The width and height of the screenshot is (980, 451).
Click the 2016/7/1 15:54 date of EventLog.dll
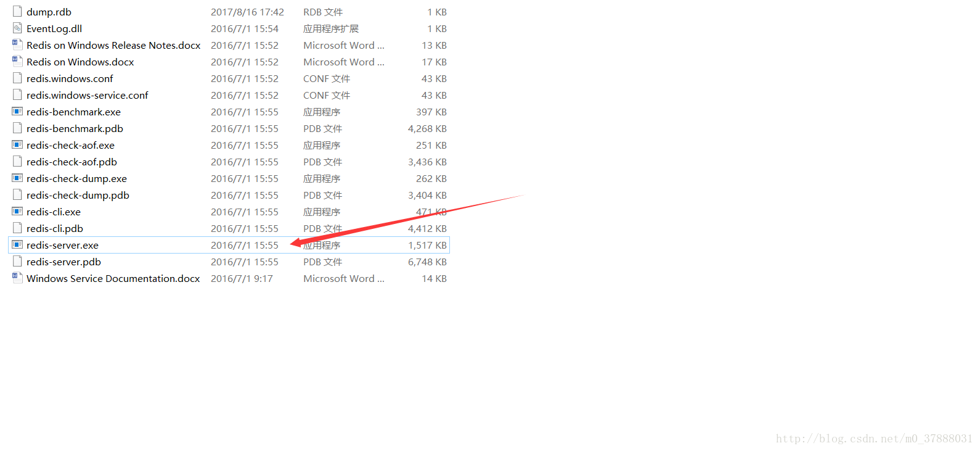245,29
